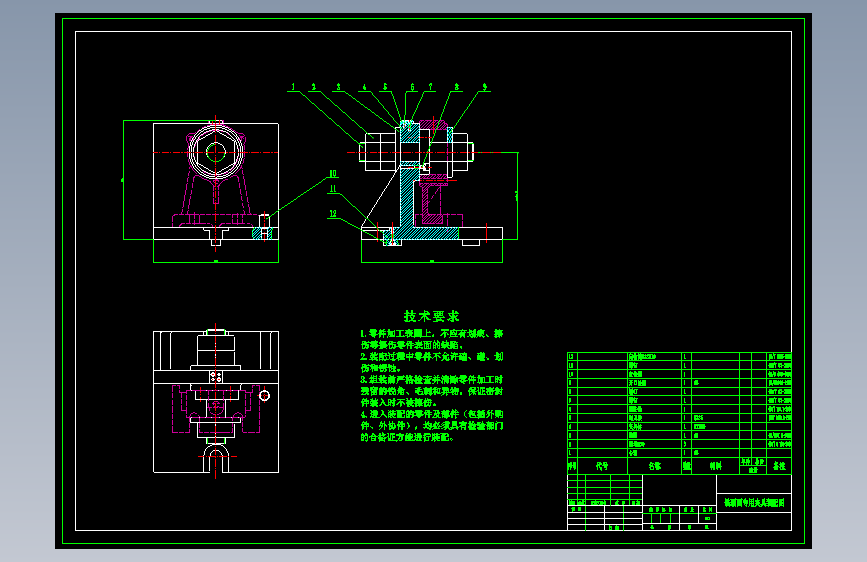Click the 备注 column header in parts table
The image size is (867, 562).
(779, 466)
